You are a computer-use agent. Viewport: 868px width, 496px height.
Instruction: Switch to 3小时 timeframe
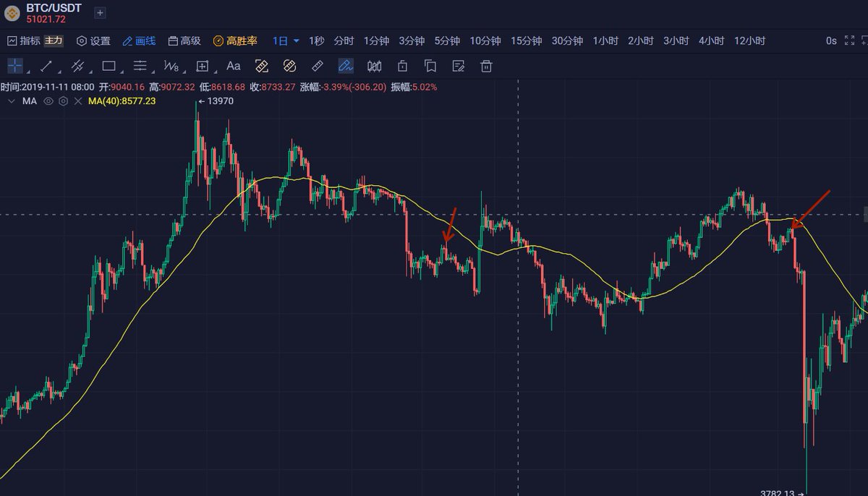(676, 41)
